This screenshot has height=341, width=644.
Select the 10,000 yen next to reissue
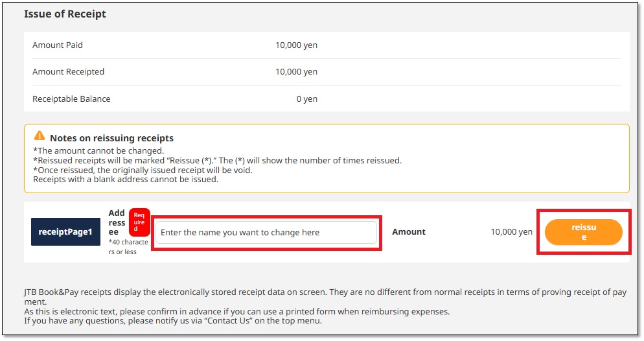pos(511,232)
